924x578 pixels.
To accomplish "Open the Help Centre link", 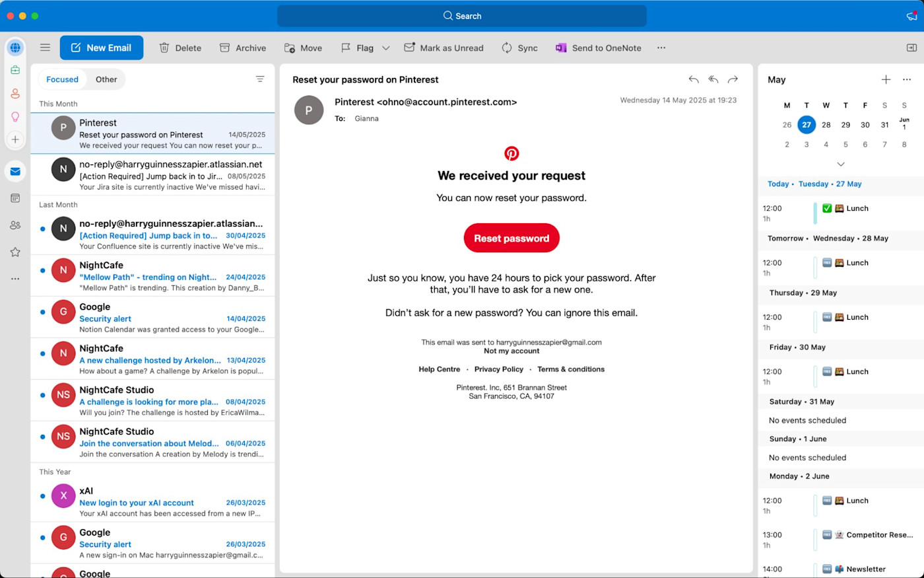I will click(x=440, y=369).
